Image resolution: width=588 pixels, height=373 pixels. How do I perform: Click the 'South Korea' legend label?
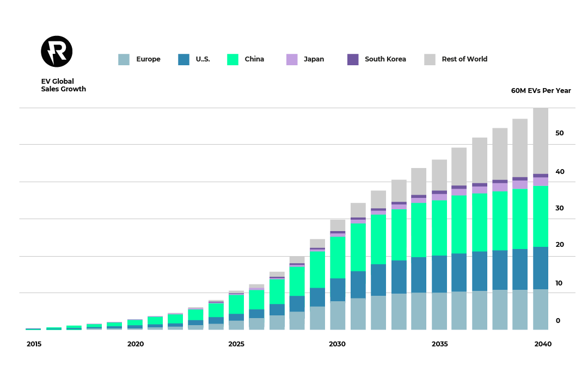click(x=385, y=59)
